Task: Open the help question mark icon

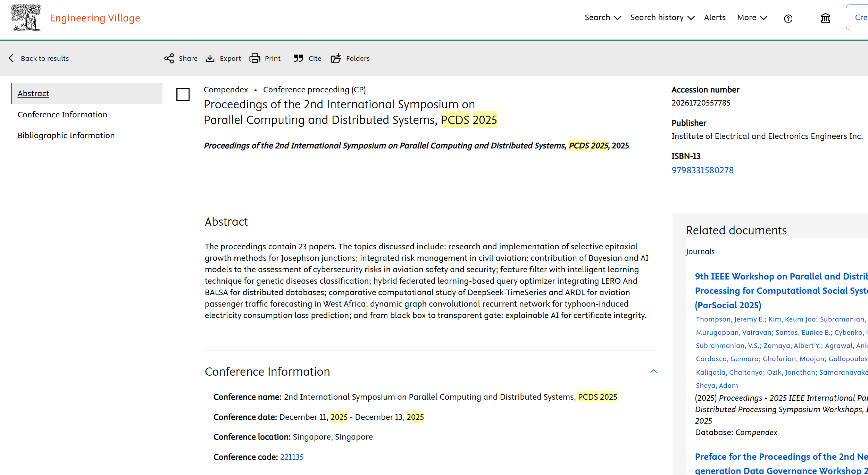Action: tap(788, 18)
